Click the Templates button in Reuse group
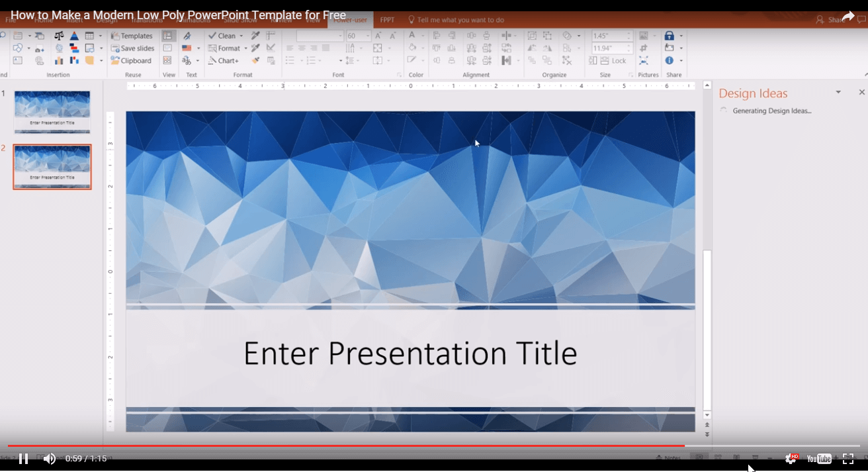This screenshot has height=472, width=868. click(132, 36)
